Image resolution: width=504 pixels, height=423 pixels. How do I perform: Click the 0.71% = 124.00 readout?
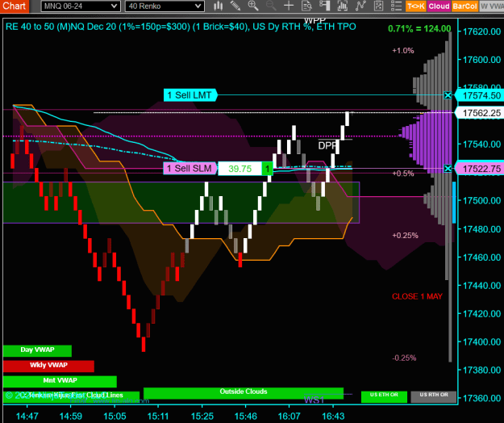(x=419, y=28)
